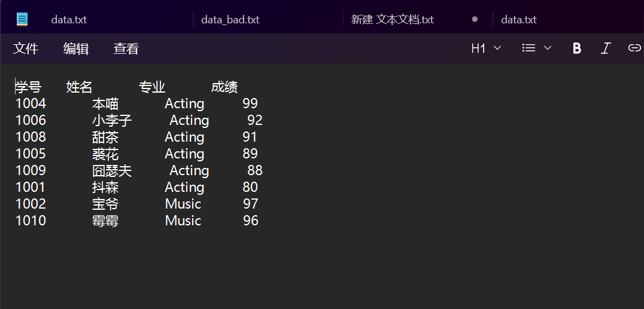The width and height of the screenshot is (644, 309).
Task: Place cursor at the score 97
Action: click(251, 204)
